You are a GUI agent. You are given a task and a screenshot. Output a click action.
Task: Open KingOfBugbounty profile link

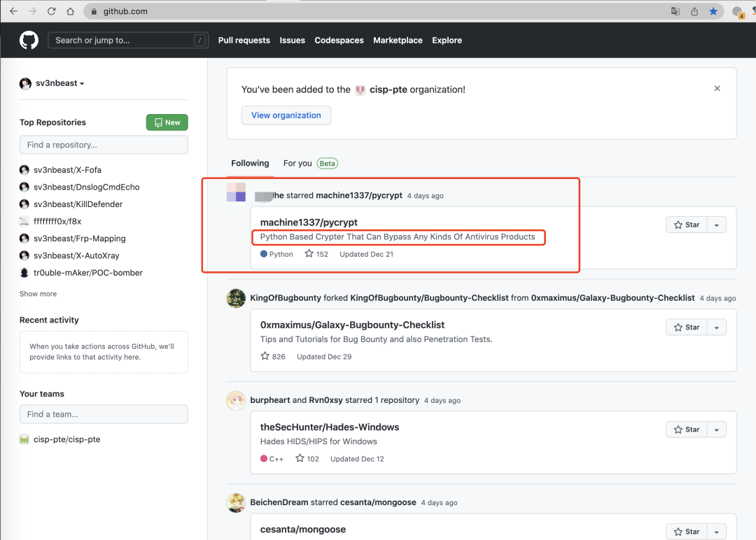click(x=286, y=298)
